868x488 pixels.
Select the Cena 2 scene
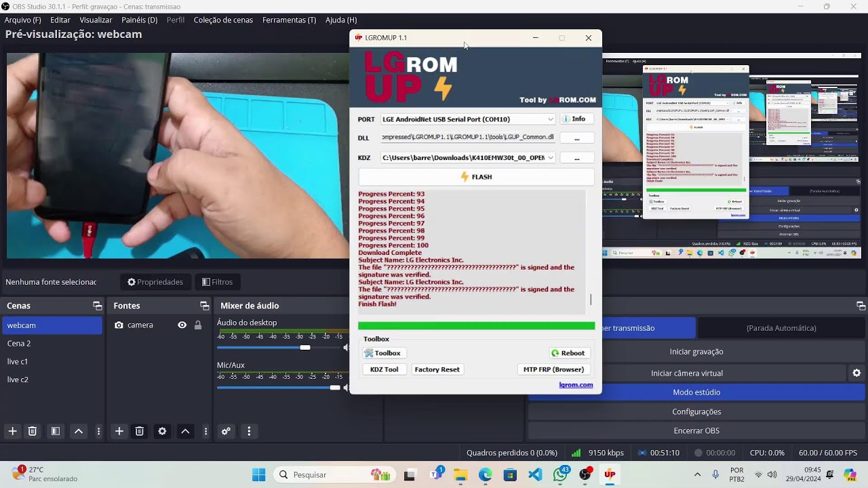tap(52, 344)
